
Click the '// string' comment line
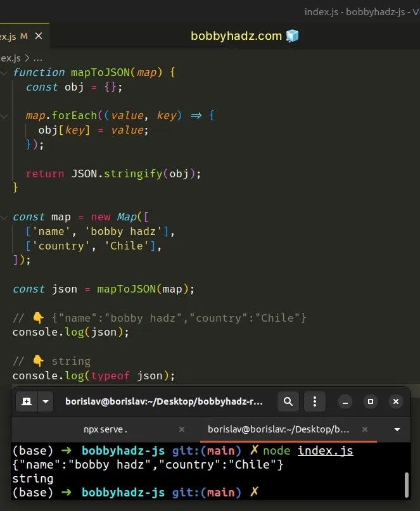pos(51,362)
